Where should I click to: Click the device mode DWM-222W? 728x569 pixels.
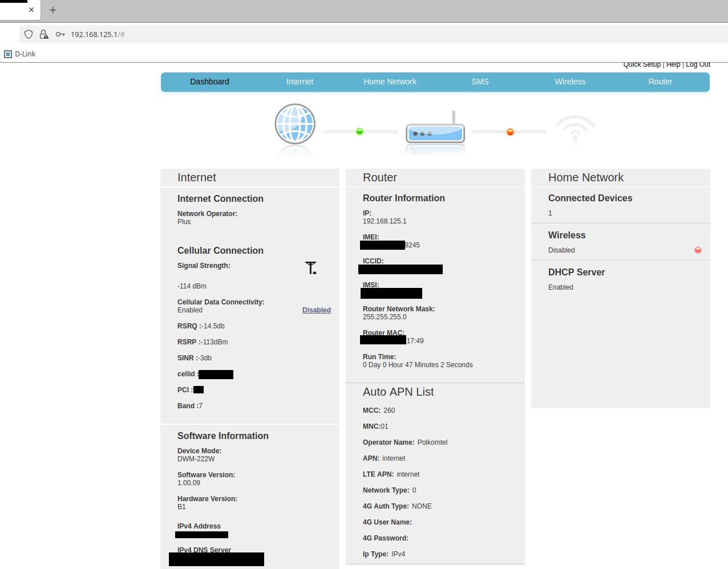[x=196, y=459]
